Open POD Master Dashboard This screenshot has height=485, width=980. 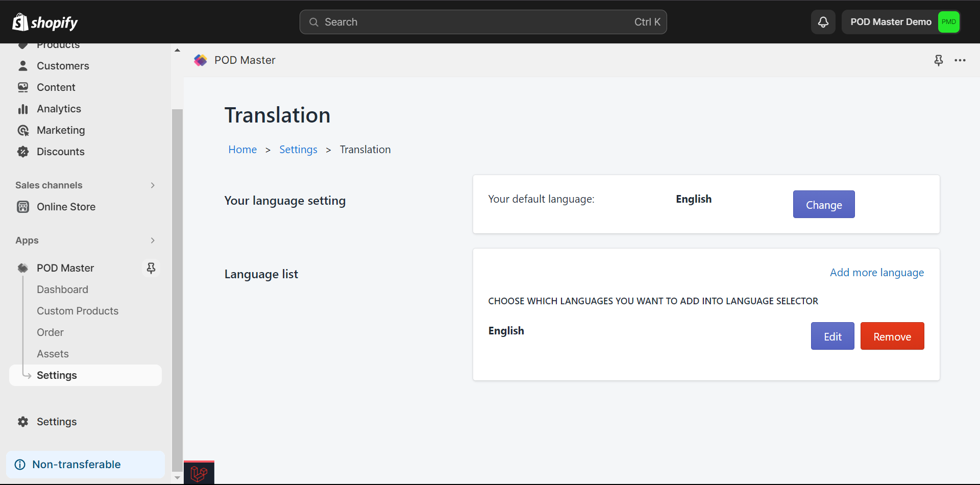pyautogui.click(x=62, y=289)
